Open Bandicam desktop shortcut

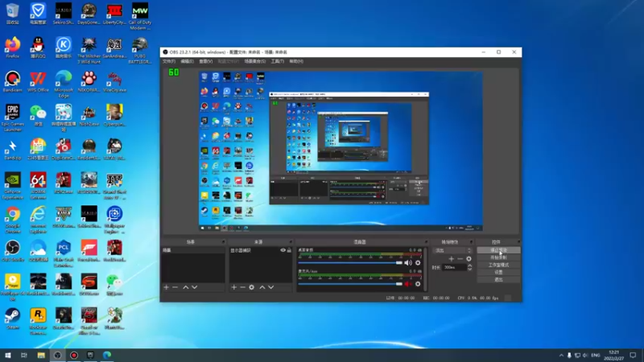13,81
